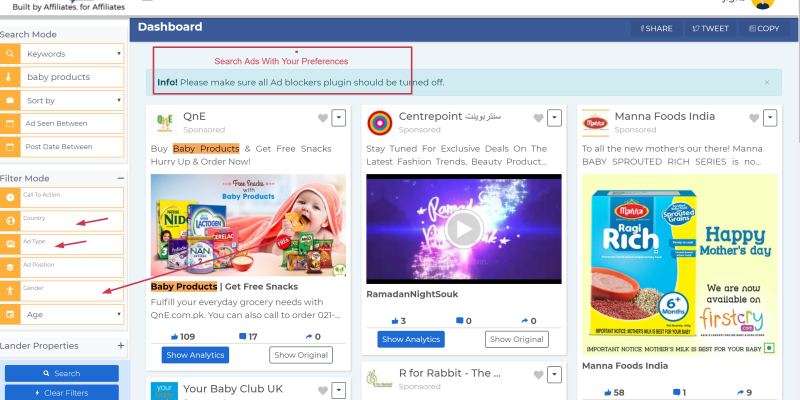The width and height of the screenshot is (800, 400).
Task: Open the Keywords search mode dropdown
Action: (x=72, y=54)
